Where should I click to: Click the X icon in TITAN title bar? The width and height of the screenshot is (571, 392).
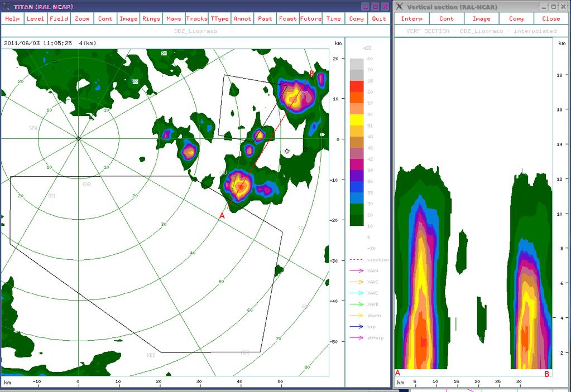(6, 7)
